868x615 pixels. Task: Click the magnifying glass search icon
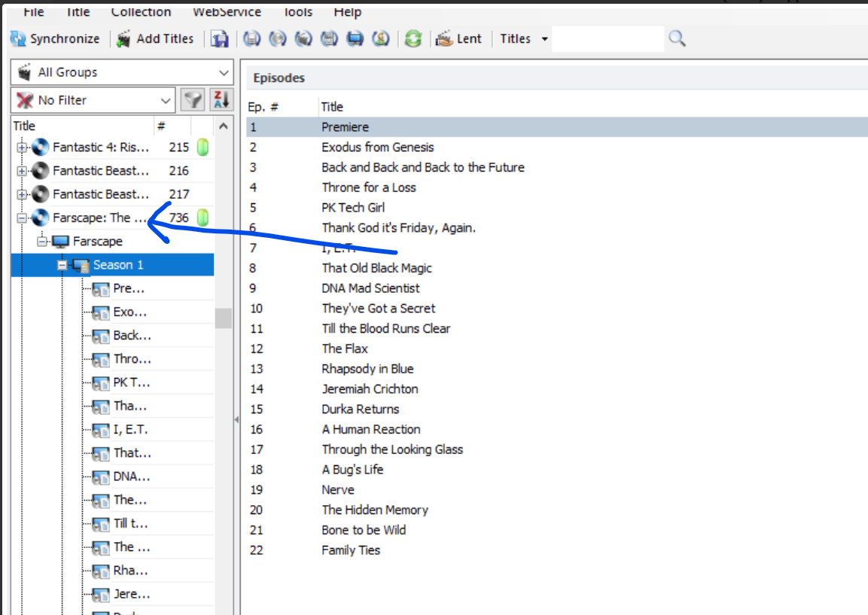677,38
